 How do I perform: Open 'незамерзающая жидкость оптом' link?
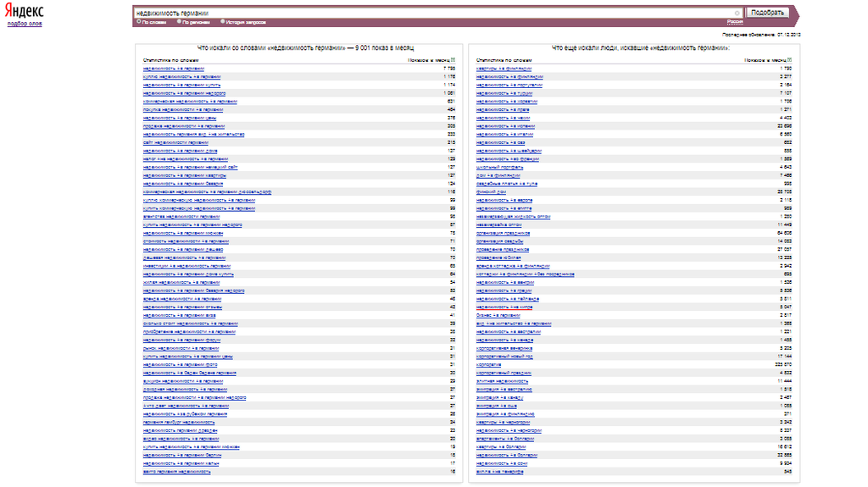click(x=513, y=216)
